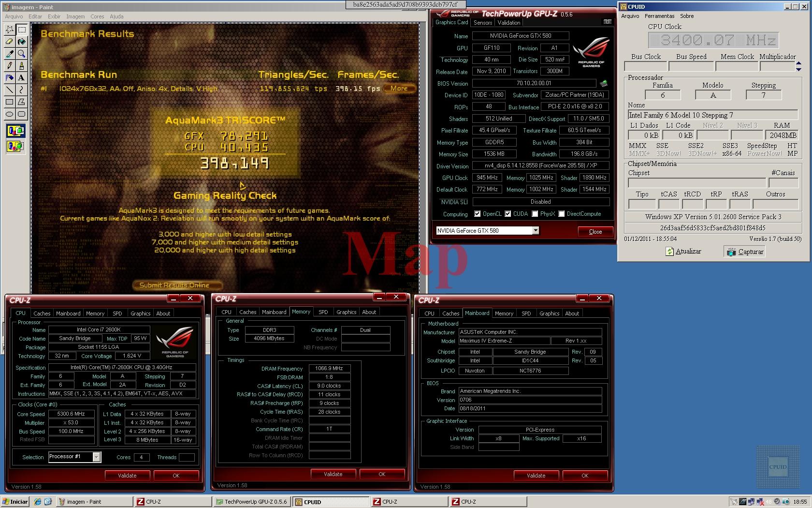Click the GPU-Z BIOS save chip icon
Image resolution: width=812 pixels, height=508 pixels.
(604, 83)
